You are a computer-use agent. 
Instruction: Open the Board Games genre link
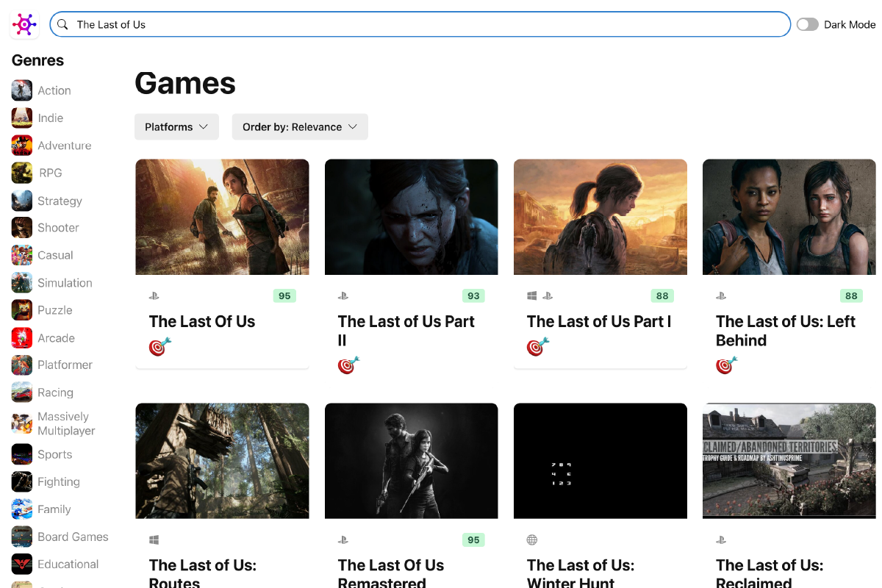coord(73,537)
